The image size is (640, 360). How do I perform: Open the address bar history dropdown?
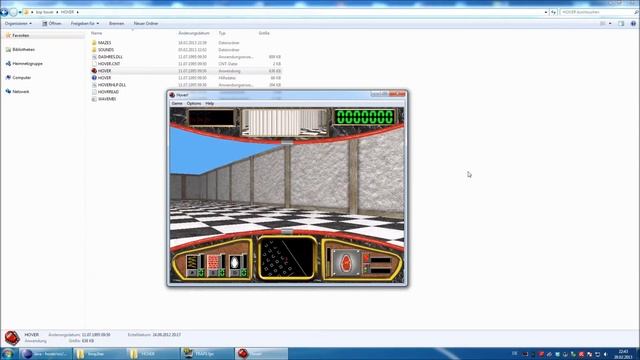point(546,12)
